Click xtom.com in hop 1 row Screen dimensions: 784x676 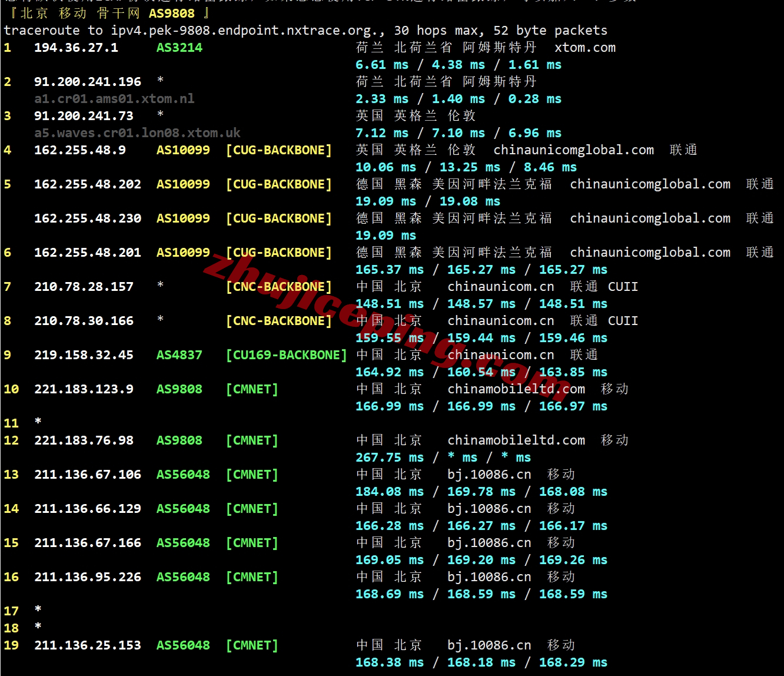585,48
